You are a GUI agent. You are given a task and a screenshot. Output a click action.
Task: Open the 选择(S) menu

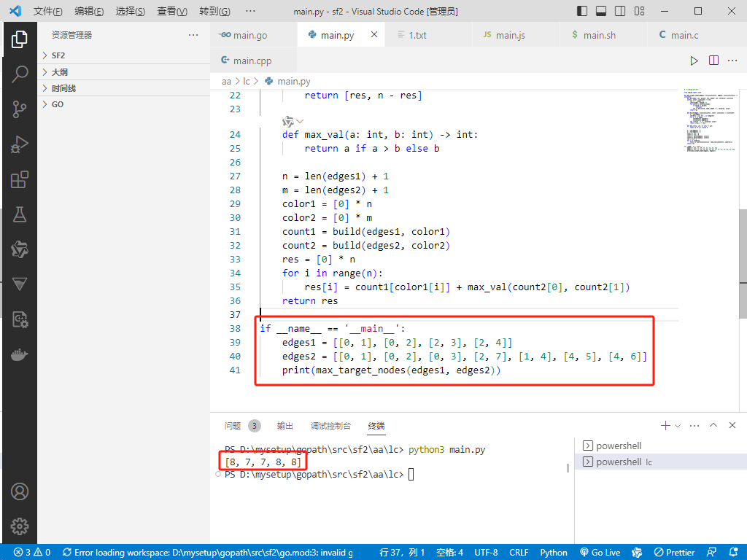[131, 11]
